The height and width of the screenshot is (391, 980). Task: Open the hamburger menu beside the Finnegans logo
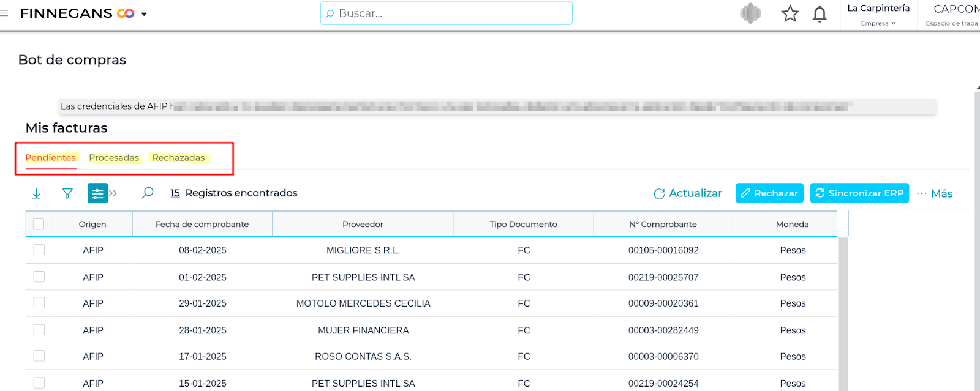point(4,13)
